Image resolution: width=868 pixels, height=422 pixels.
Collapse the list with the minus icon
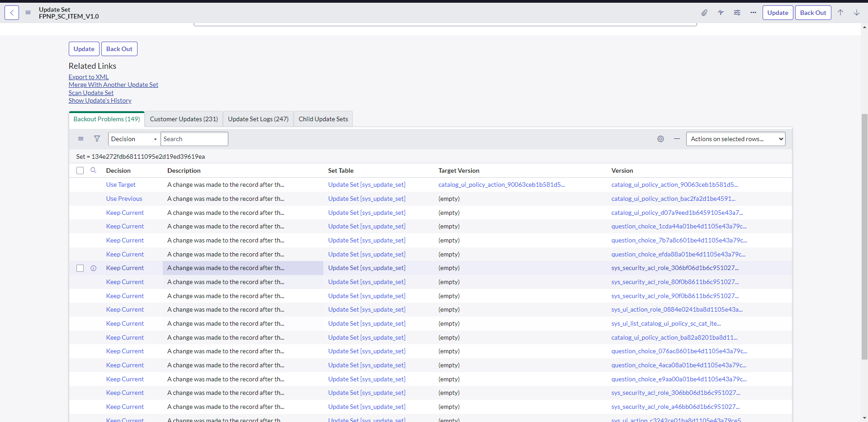point(677,139)
